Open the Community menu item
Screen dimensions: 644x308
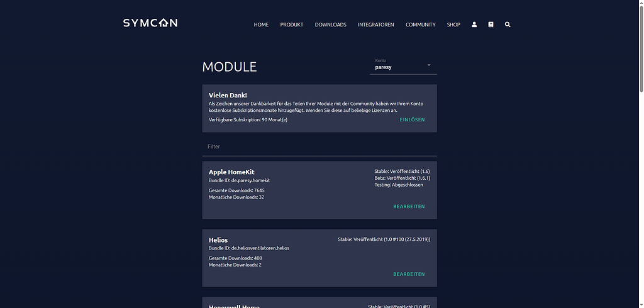421,25
